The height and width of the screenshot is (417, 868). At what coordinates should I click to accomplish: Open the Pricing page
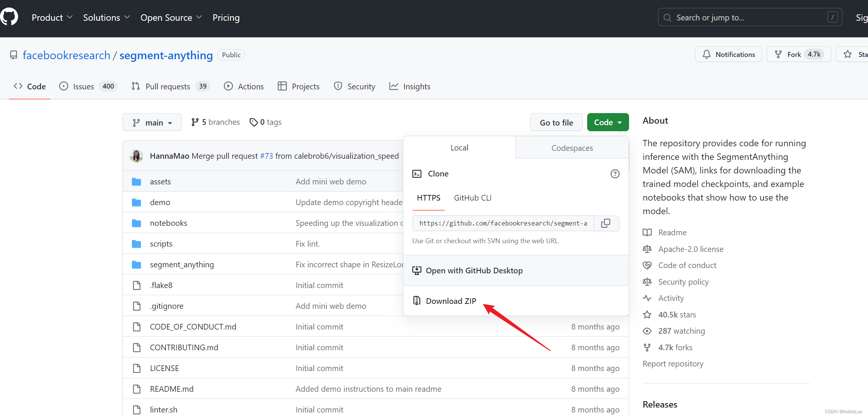[x=226, y=18]
